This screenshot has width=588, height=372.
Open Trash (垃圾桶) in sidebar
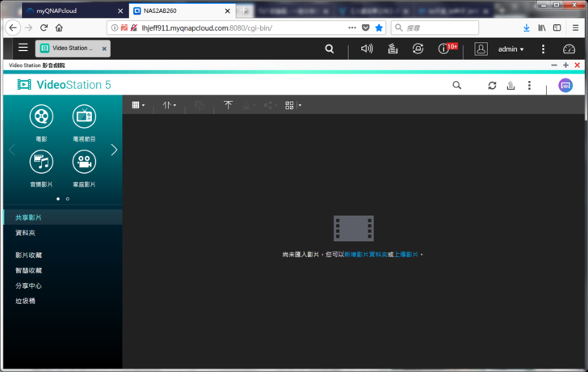tap(26, 301)
